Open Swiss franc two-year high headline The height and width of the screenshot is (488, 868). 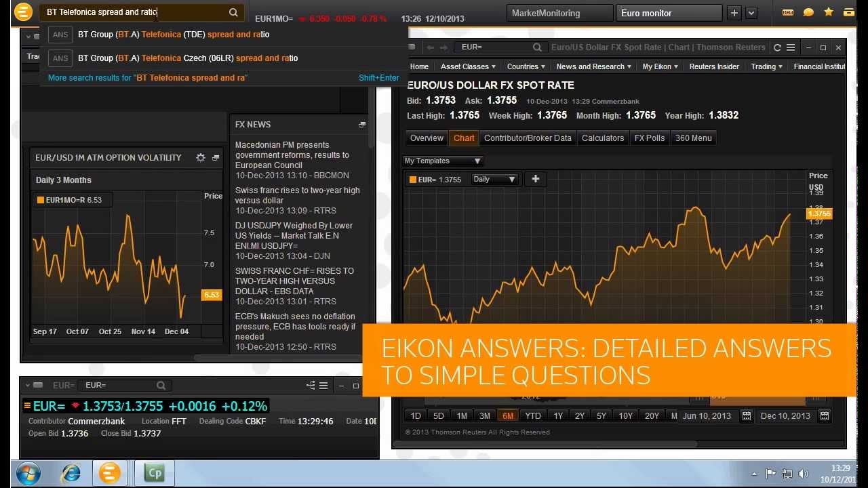click(x=298, y=195)
